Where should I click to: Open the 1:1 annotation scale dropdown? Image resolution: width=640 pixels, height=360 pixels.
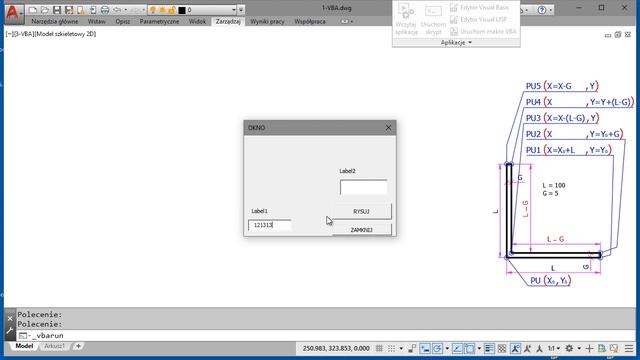coord(554,349)
